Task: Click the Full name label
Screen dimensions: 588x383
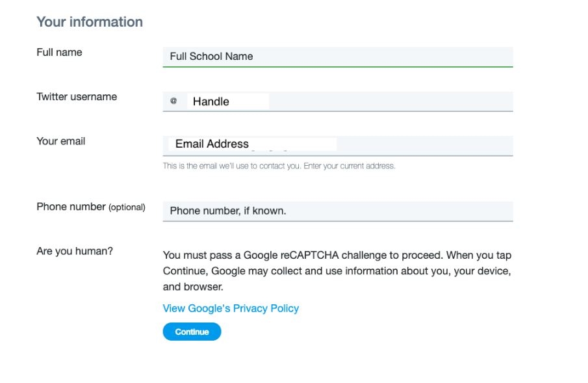Action: pyautogui.click(x=59, y=52)
